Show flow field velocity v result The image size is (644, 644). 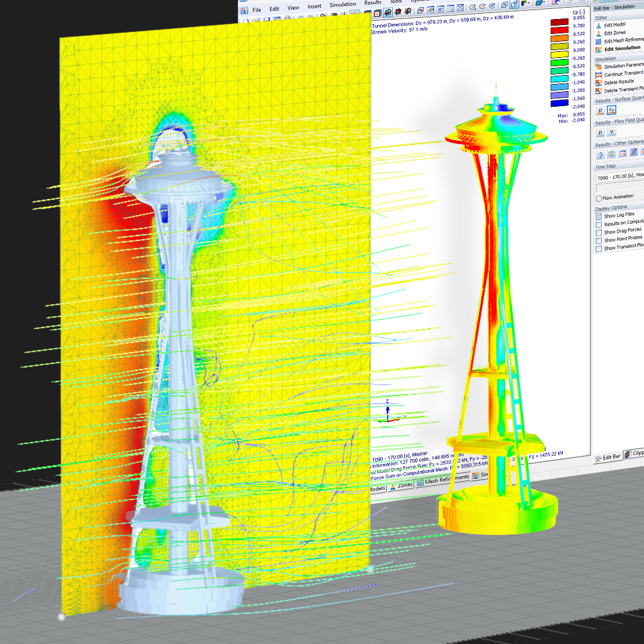click(612, 132)
